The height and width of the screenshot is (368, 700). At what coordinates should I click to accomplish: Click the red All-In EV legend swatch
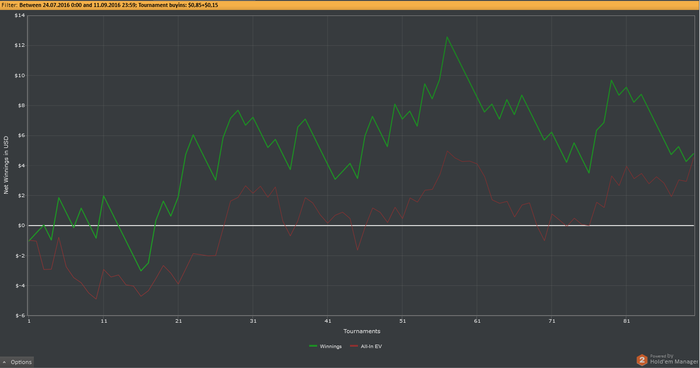tap(354, 347)
